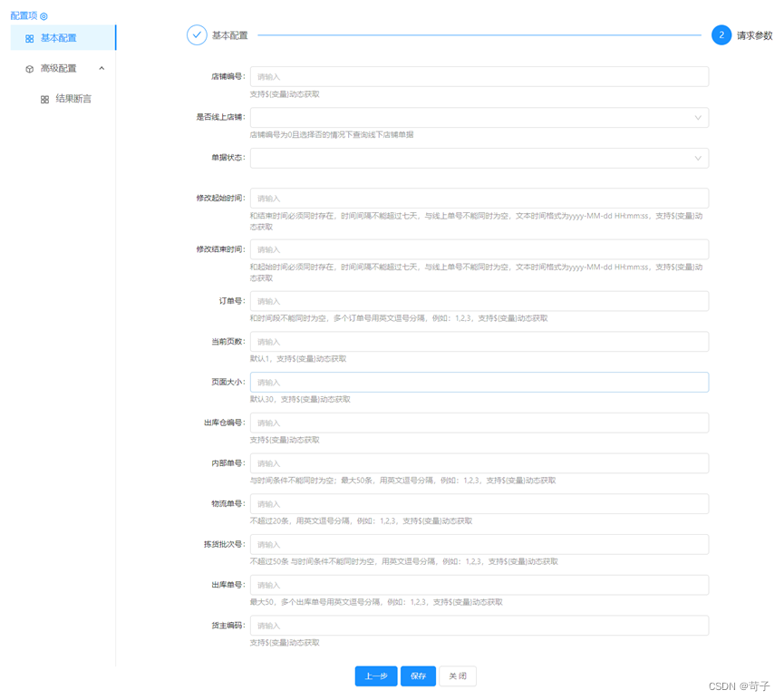Select 基本配置 in the sidebar
The height and width of the screenshot is (700, 784).
(63, 38)
